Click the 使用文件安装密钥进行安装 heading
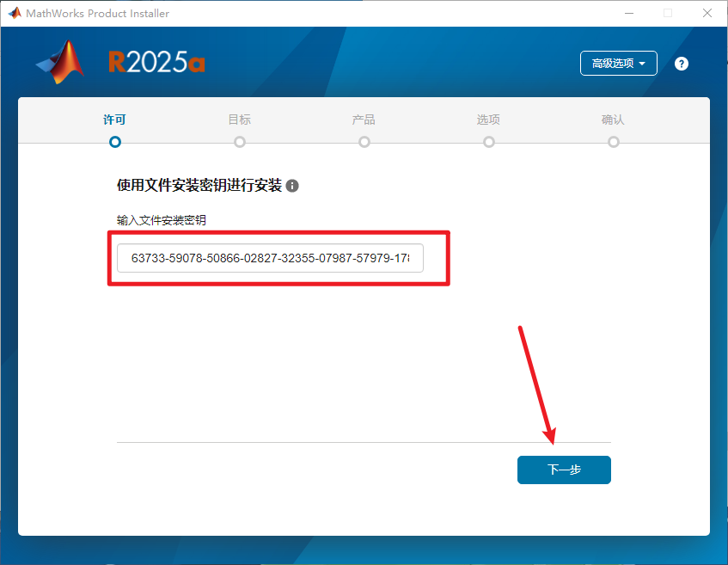The image size is (728, 565). click(199, 186)
